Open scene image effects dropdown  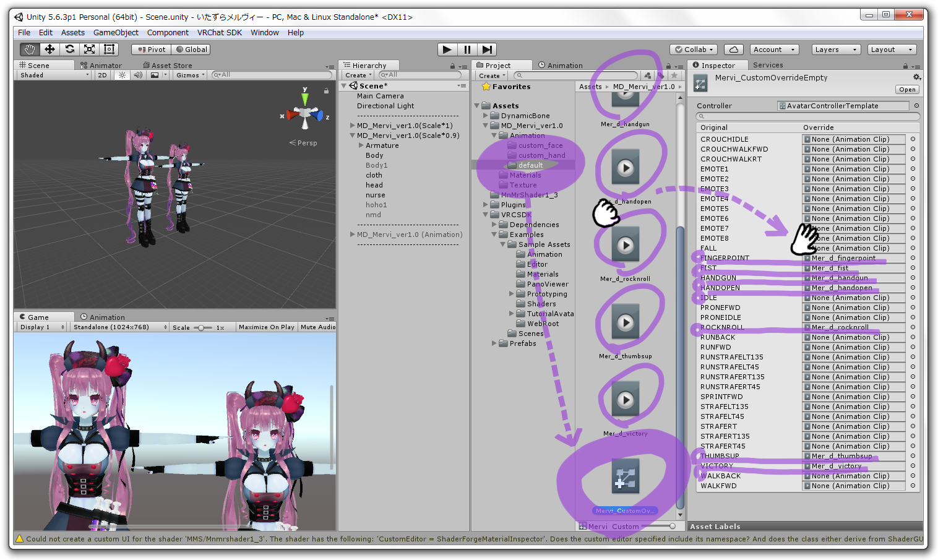(x=159, y=75)
